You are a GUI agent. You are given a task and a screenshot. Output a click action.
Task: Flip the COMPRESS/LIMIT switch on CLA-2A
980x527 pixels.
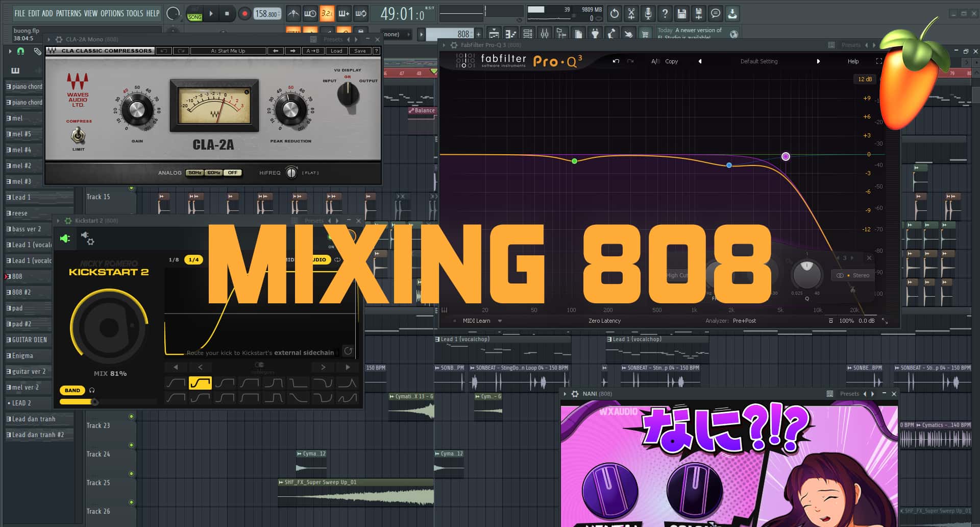point(78,135)
